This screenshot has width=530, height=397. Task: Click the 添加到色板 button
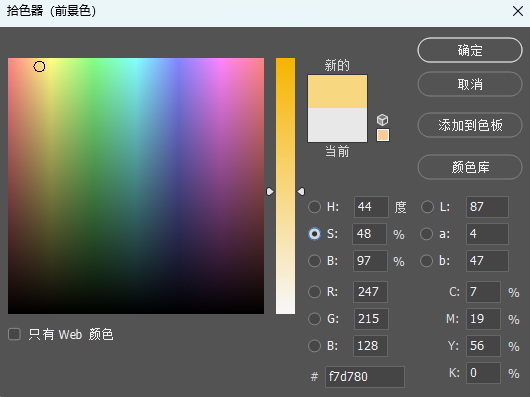470,125
